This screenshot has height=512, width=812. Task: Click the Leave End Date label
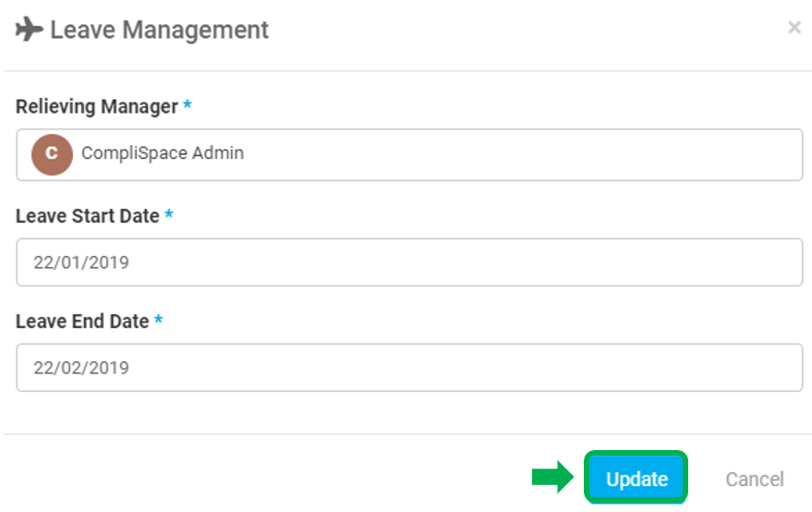82,322
